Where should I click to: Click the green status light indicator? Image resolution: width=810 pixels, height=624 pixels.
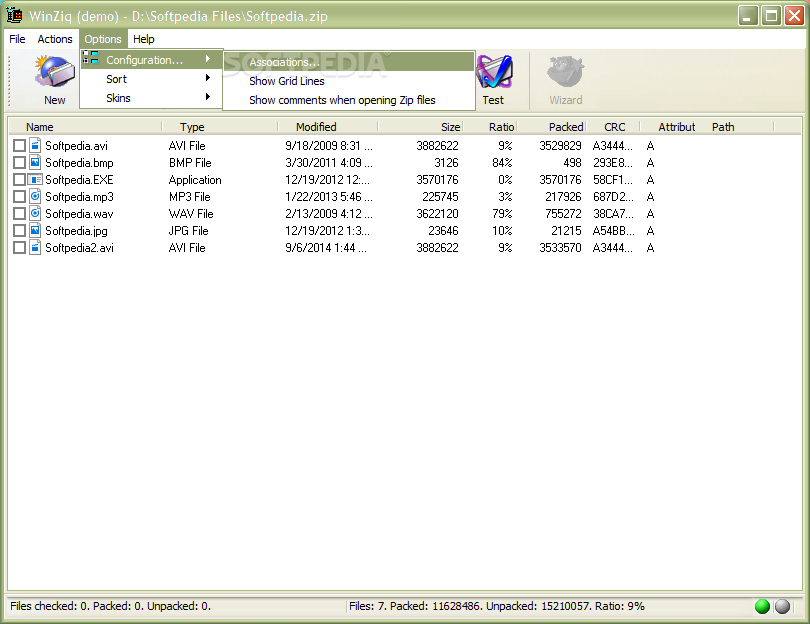point(762,606)
